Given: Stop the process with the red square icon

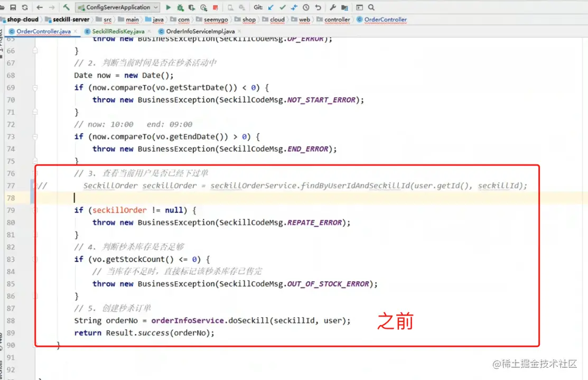Looking at the screenshot, I should [x=215, y=7].
